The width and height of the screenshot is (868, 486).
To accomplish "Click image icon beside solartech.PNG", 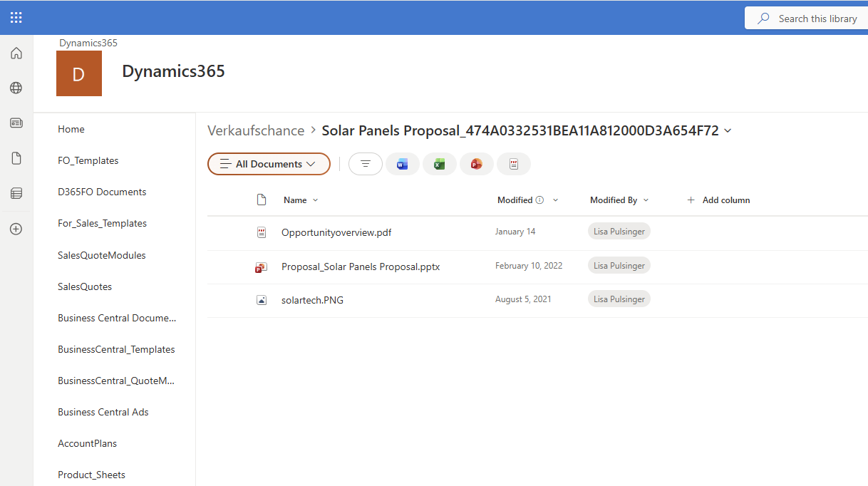I will pyautogui.click(x=262, y=300).
